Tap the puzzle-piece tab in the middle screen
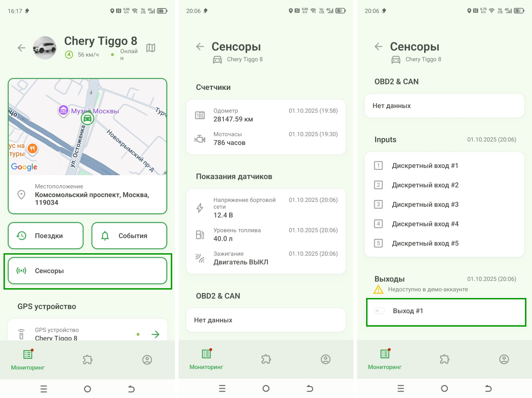Image resolution: width=532 pixels, height=398 pixels. pos(266,359)
